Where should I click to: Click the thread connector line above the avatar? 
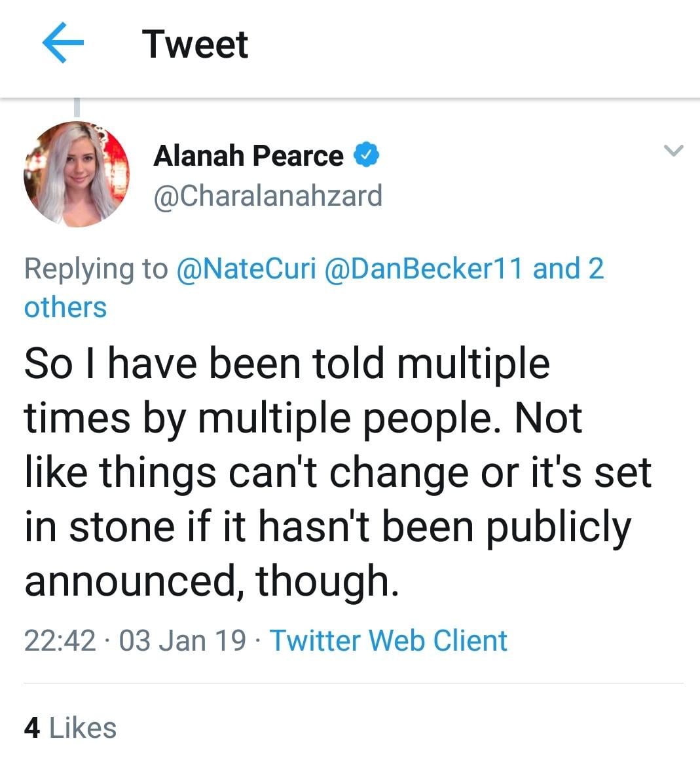click(x=77, y=107)
